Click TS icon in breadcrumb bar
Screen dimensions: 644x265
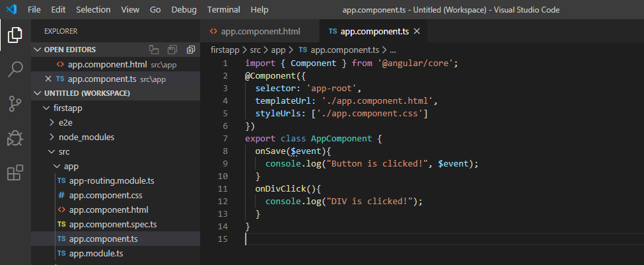point(303,50)
